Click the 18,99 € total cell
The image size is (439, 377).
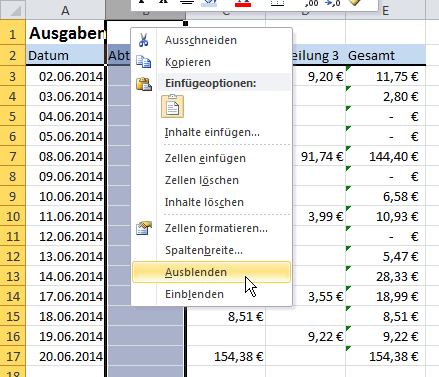pos(386,296)
